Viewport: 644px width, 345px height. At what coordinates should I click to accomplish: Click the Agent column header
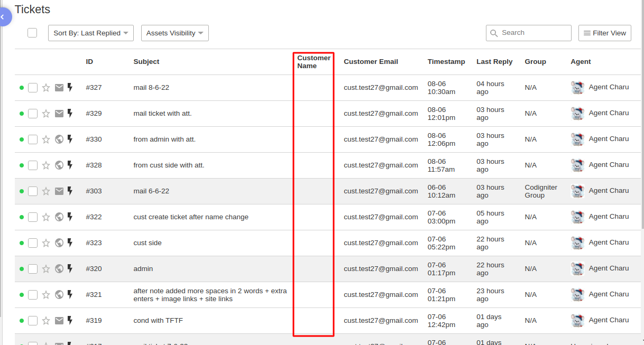point(581,62)
